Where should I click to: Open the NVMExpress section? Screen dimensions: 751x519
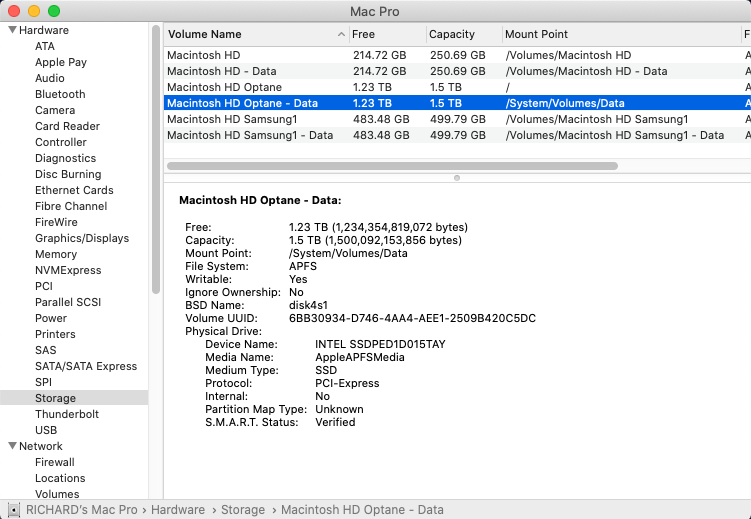[68, 270]
